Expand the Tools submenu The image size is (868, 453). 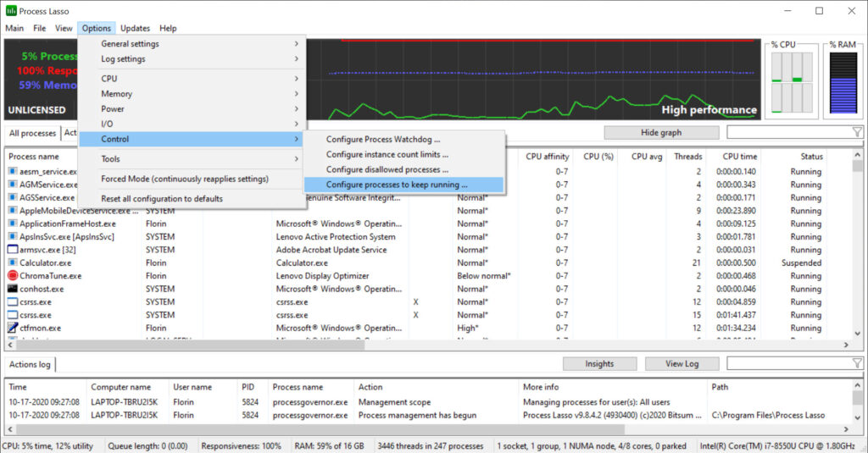pyautogui.click(x=192, y=158)
